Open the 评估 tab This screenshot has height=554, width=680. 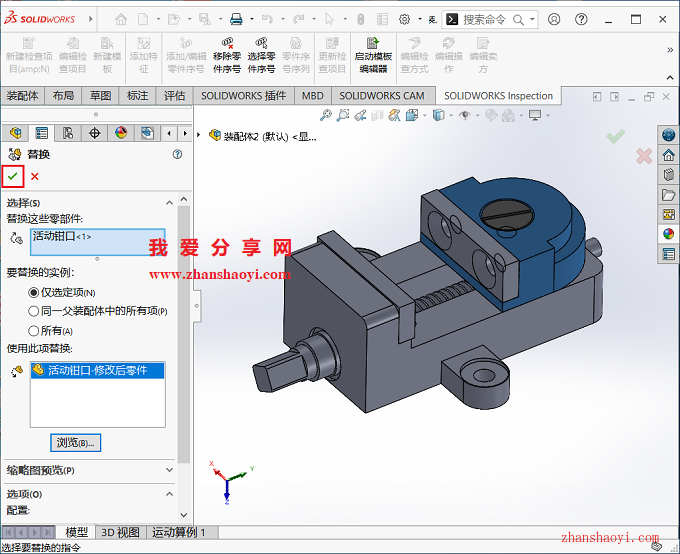[x=174, y=95]
